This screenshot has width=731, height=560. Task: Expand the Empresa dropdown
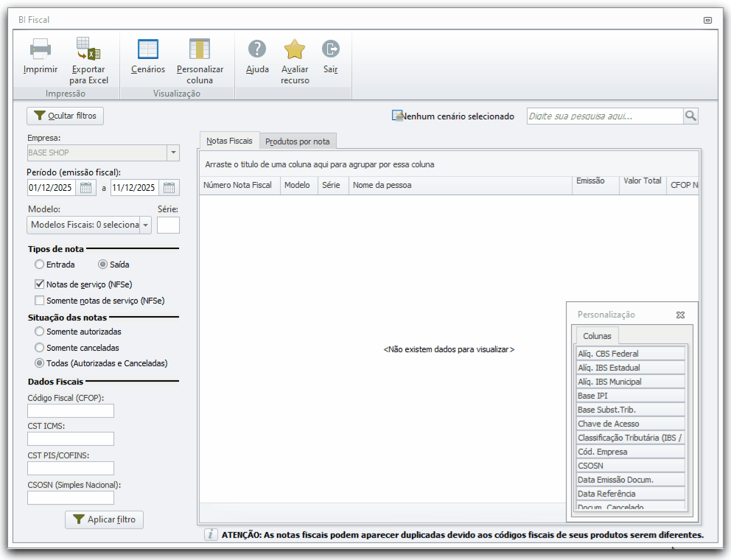tap(173, 153)
